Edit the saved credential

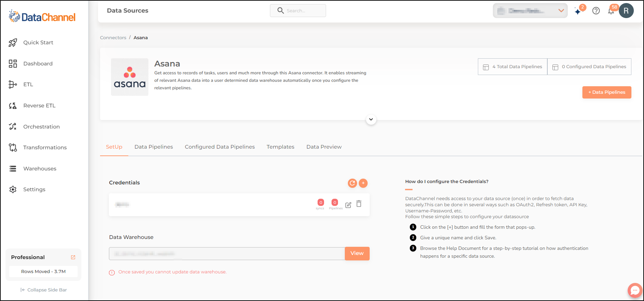(x=348, y=205)
